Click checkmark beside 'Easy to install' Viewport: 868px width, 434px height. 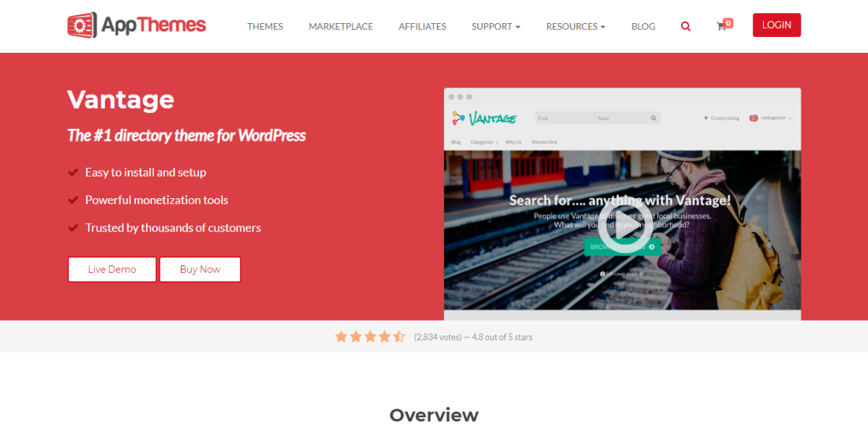pyautogui.click(x=73, y=172)
